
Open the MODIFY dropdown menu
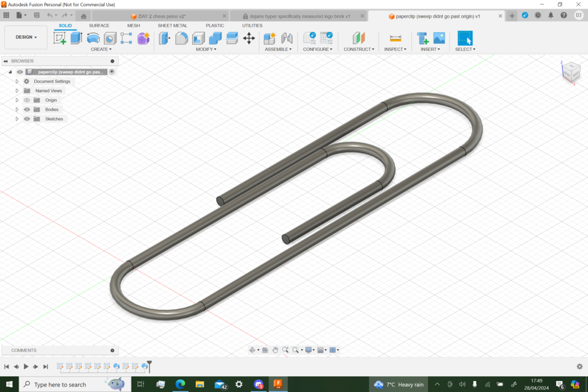coord(205,48)
